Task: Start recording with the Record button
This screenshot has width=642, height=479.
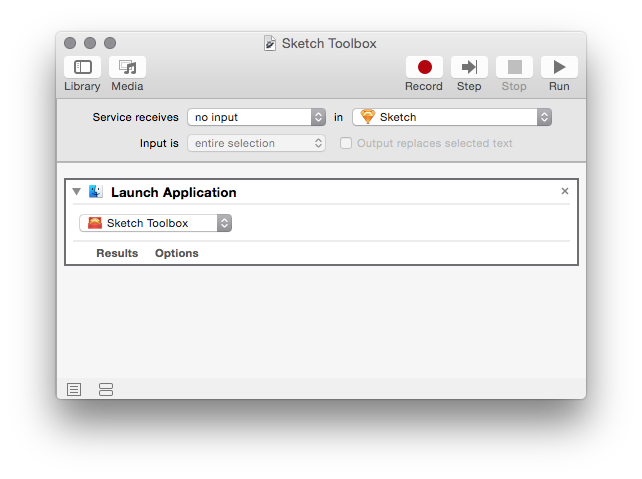Action: click(x=424, y=67)
